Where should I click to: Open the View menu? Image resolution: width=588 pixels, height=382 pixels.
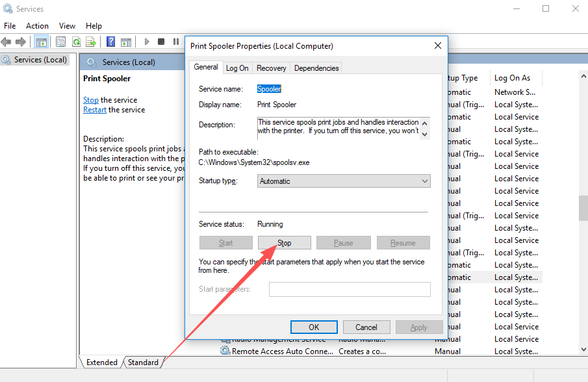pos(67,26)
